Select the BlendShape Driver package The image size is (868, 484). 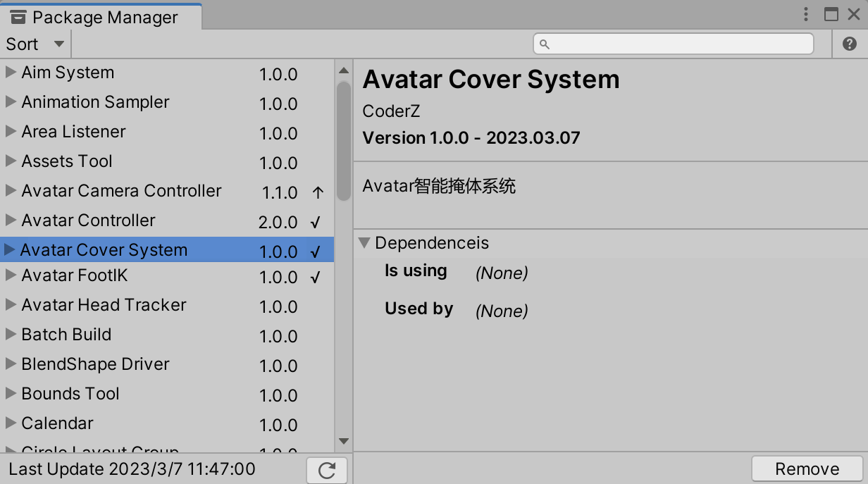(167, 365)
